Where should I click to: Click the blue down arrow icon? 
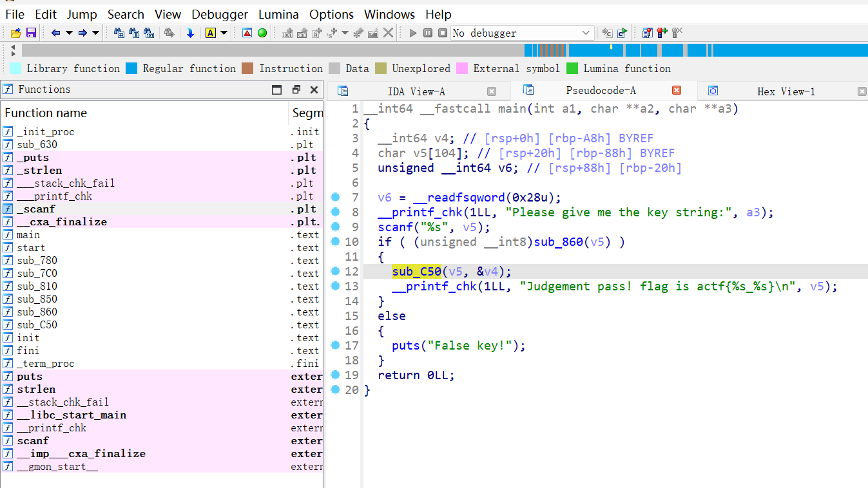(190, 33)
